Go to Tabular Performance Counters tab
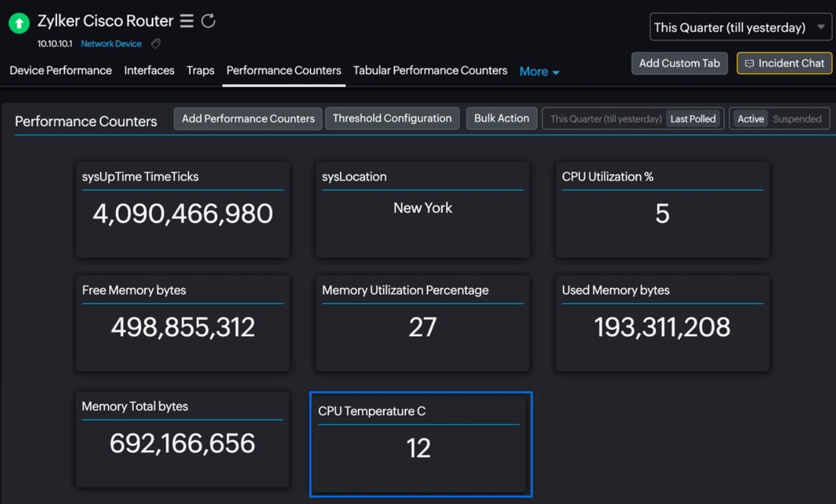The image size is (836, 504). 430,70
